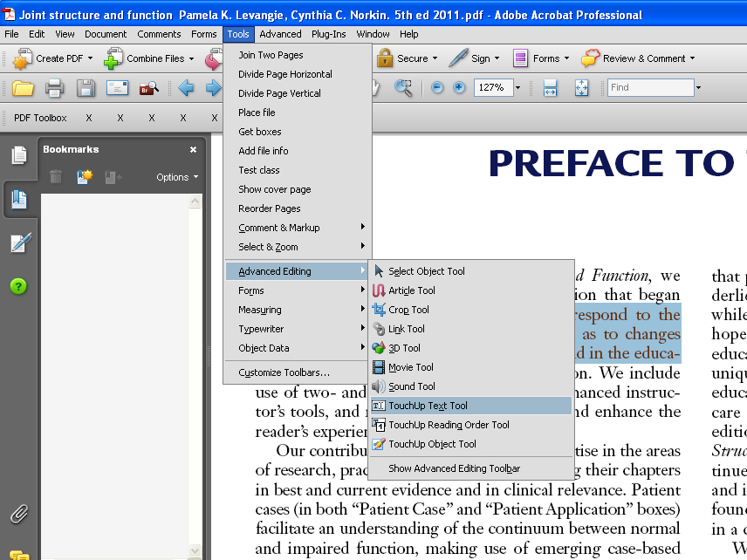747x560 pixels.
Task: Go to previous page with left arrow
Action: pyautogui.click(x=186, y=87)
